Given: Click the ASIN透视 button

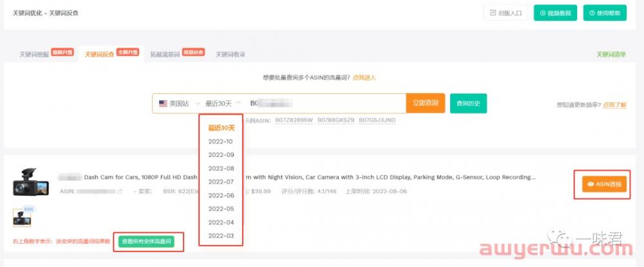Looking at the screenshot, I should (604, 184).
